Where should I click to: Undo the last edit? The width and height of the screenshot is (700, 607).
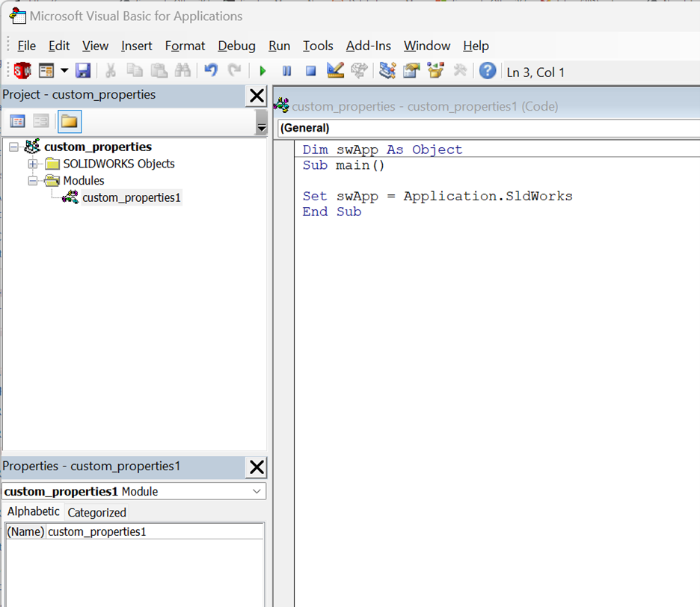coord(211,71)
